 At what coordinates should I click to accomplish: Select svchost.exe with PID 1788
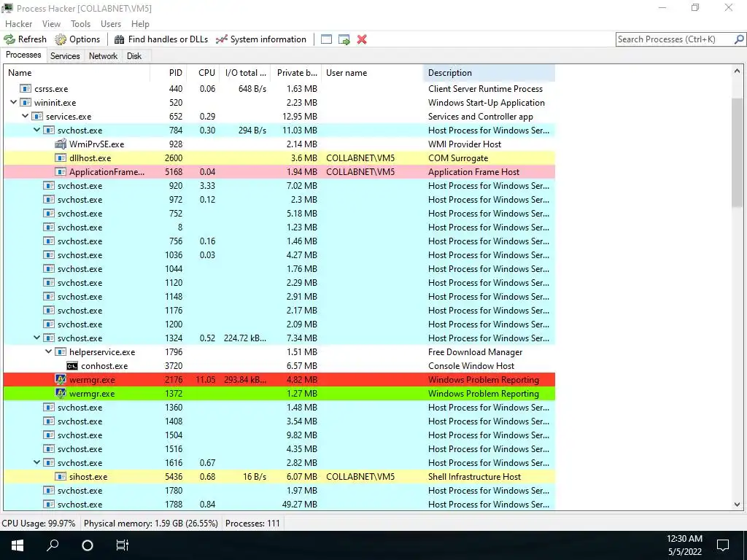click(279, 505)
